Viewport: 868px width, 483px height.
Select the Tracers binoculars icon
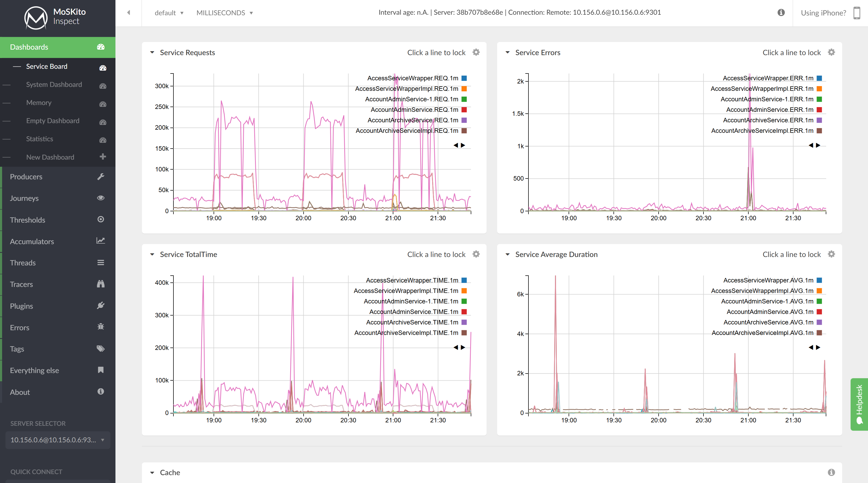(x=101, y=284)
